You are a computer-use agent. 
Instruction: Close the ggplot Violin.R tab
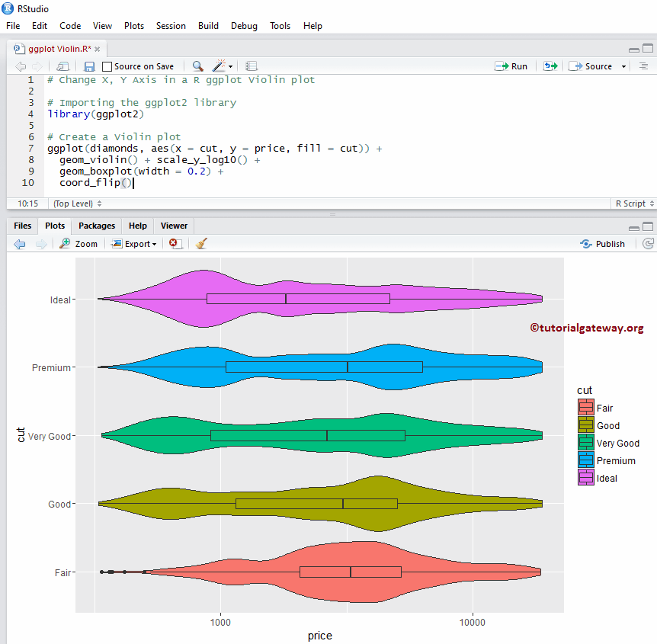(x=98, y=48)
